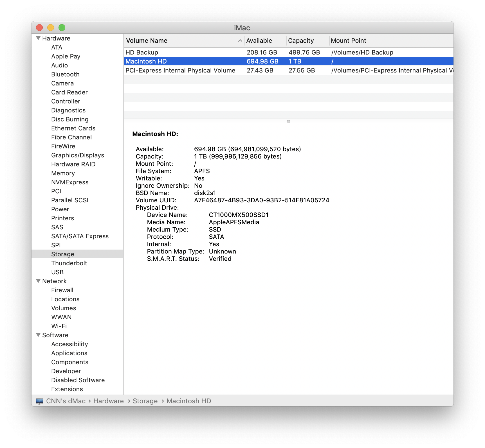The height and width of the screenshot is (448, 485).
Task: Click CNN's dMac in path bar
Action: pos(66,401)
